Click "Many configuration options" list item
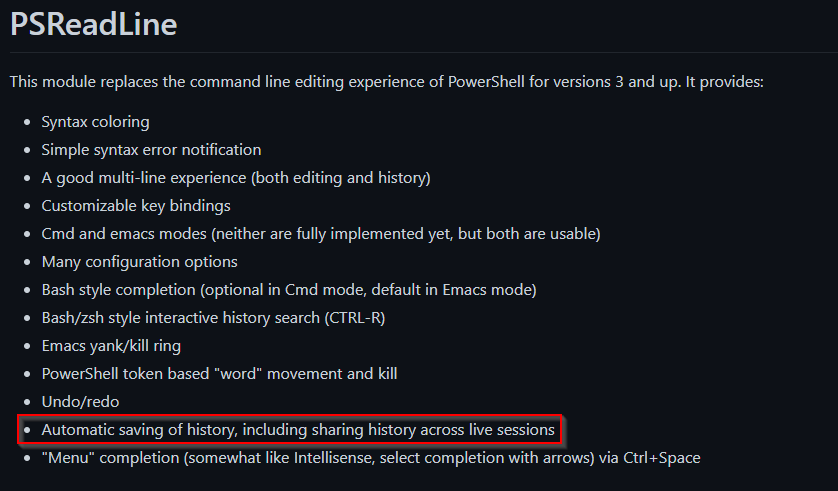The height and width of the screenshot is (491, 838). [139, 262]
